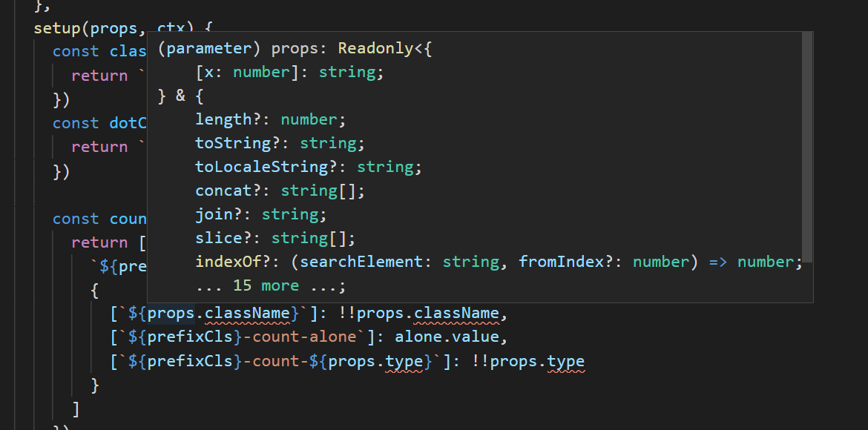The width and height of the screenshot is (868, 430).
Task: Click 'props' in the setup parameters
Action: click(114, 27)
